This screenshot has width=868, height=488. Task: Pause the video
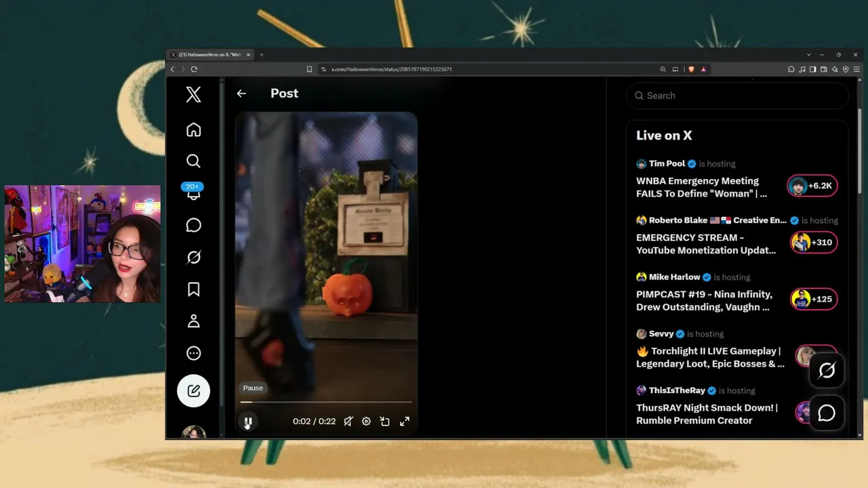[248, 422]
